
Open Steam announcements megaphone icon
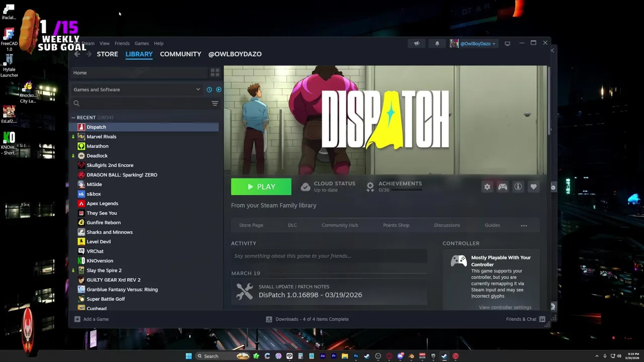(417, 43)
